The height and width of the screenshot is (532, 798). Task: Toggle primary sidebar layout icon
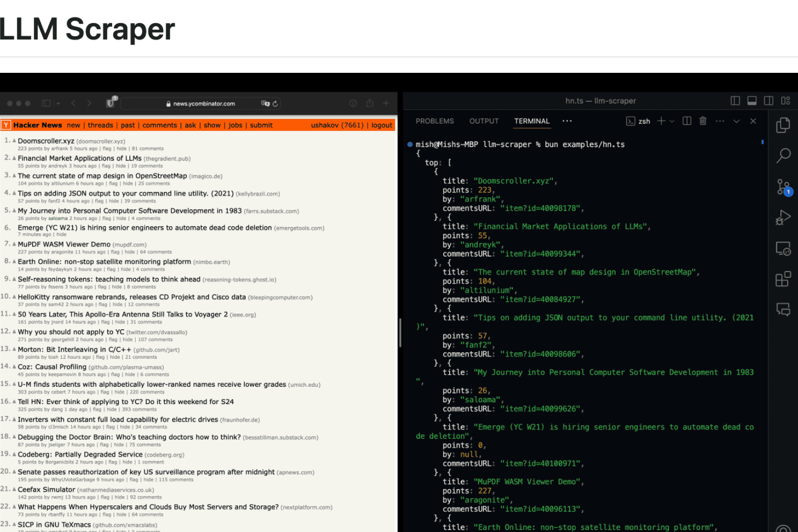click(735, 100)
